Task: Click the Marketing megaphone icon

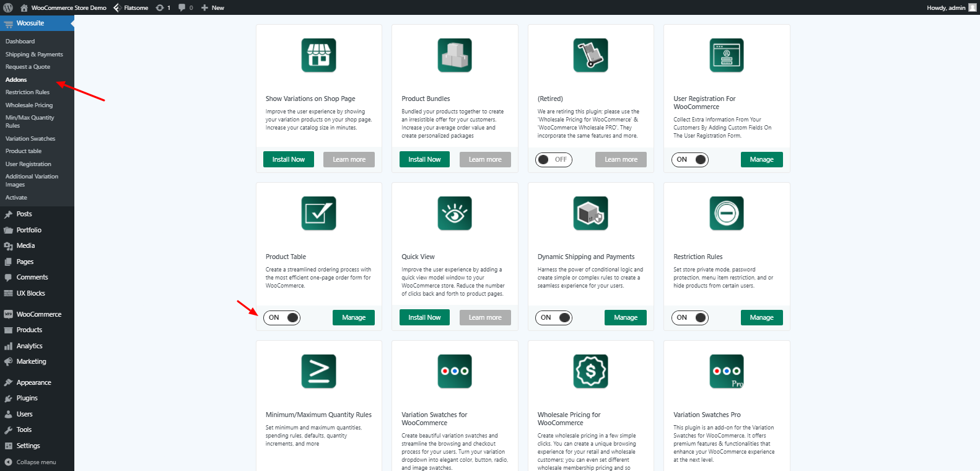Action: pyautogui.click(x=8, y=362)
